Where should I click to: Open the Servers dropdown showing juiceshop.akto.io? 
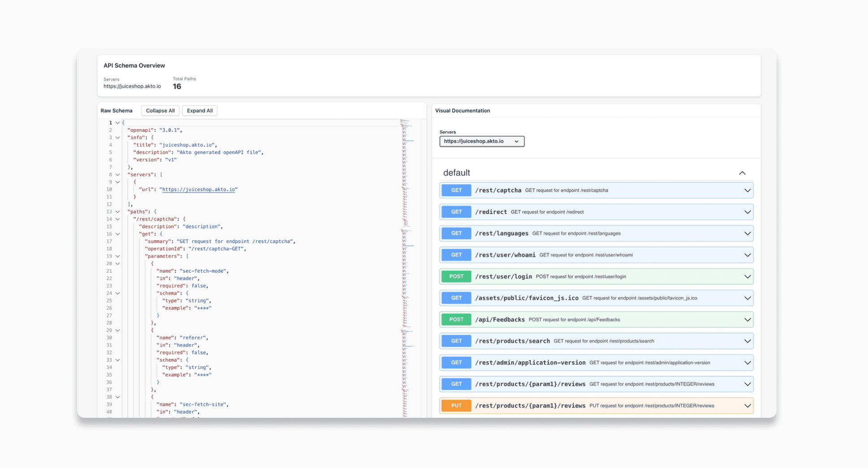point(482,141)
